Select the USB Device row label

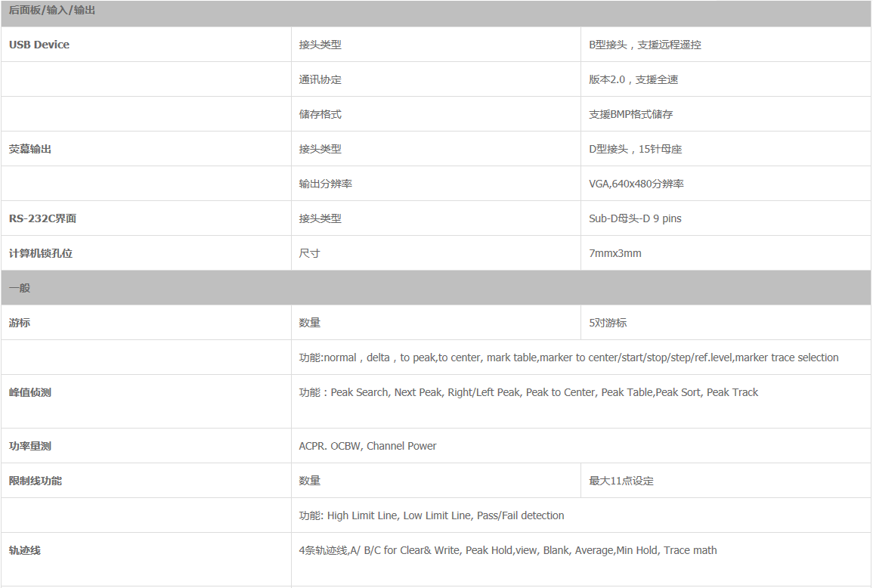coord(39,45)
